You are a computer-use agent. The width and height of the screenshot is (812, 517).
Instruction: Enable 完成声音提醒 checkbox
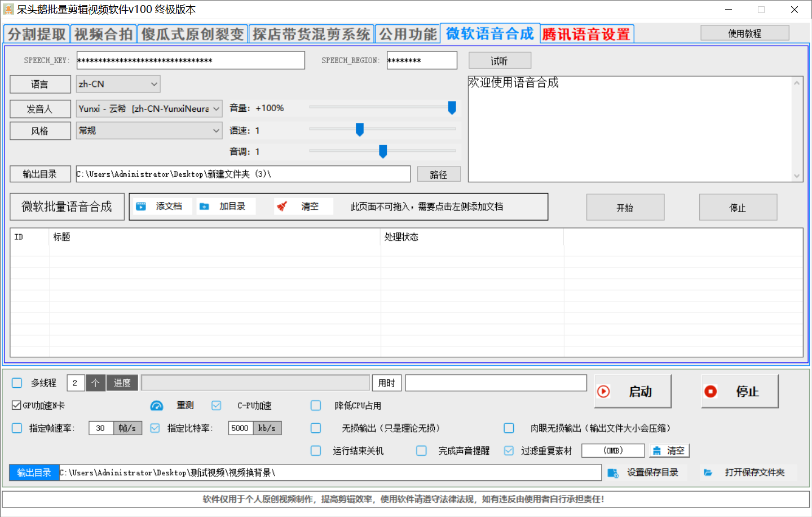tap(421, 450)
